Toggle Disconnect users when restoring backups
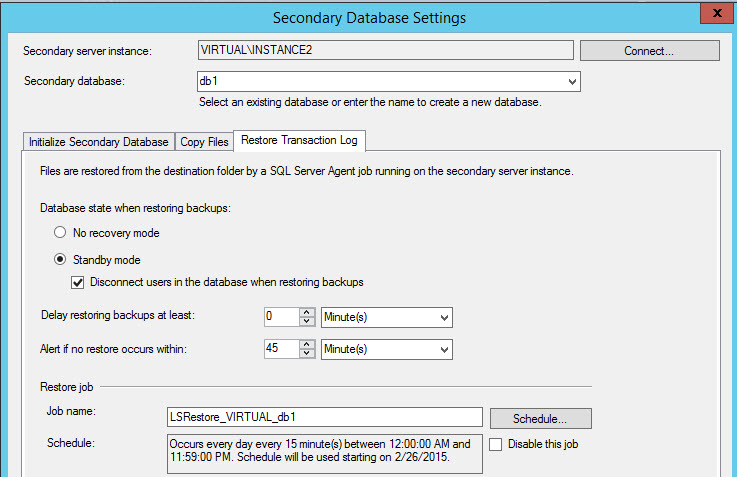 point(78,282)
